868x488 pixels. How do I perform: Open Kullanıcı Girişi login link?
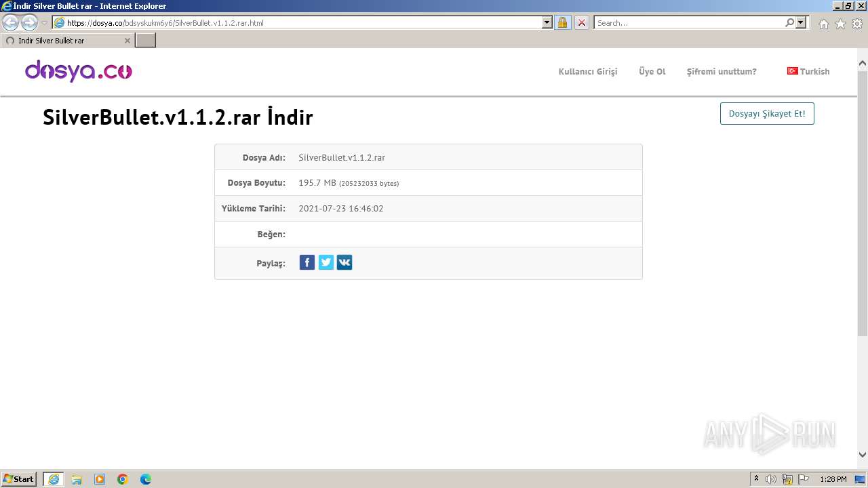coord(588,71)
